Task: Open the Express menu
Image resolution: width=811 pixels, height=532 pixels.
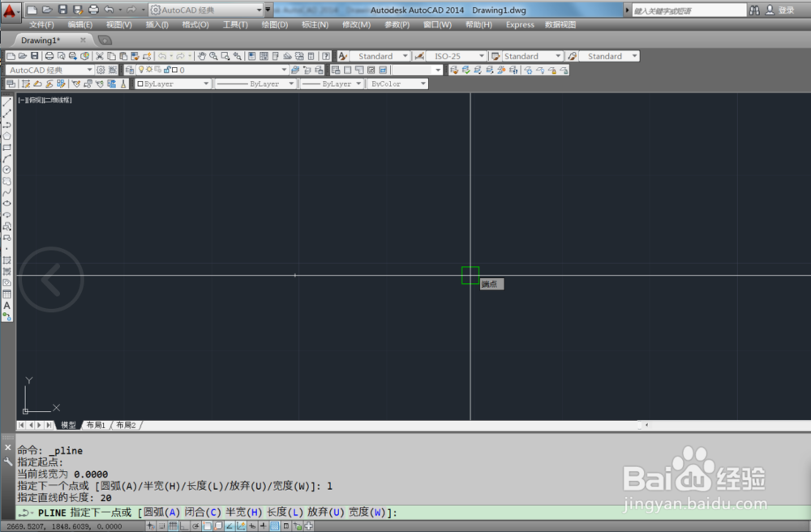Action: [520, 25]
